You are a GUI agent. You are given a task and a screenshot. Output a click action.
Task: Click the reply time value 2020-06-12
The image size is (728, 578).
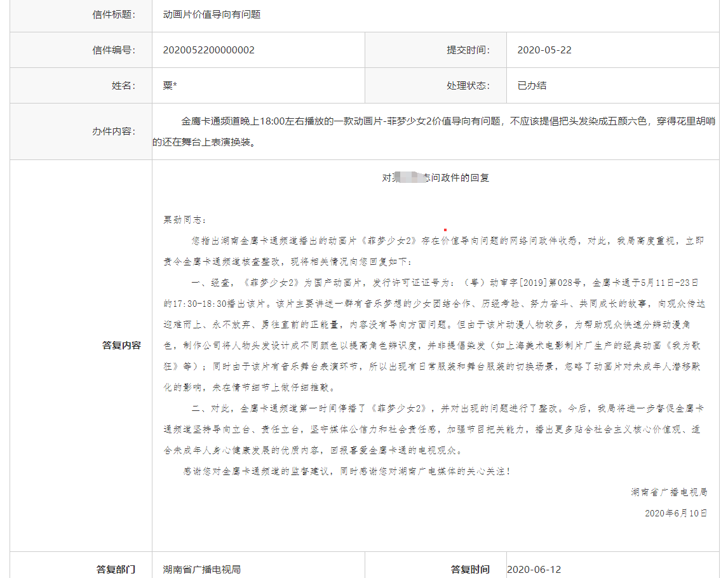click(534, 569)
